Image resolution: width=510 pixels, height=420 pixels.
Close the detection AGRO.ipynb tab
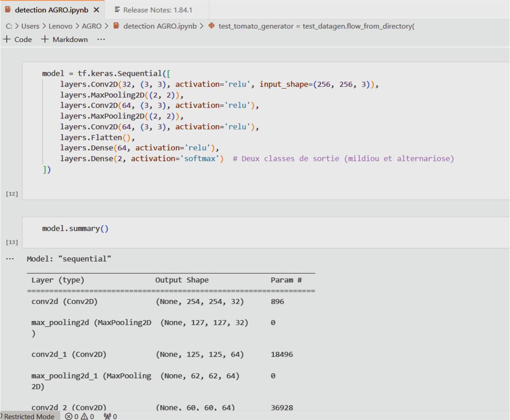click(96, 10)
